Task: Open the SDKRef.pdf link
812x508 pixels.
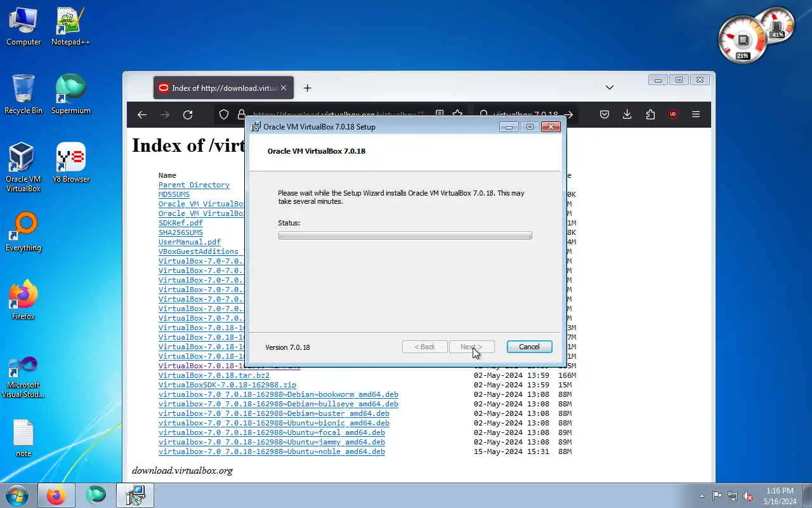Action: coord(181,223)
